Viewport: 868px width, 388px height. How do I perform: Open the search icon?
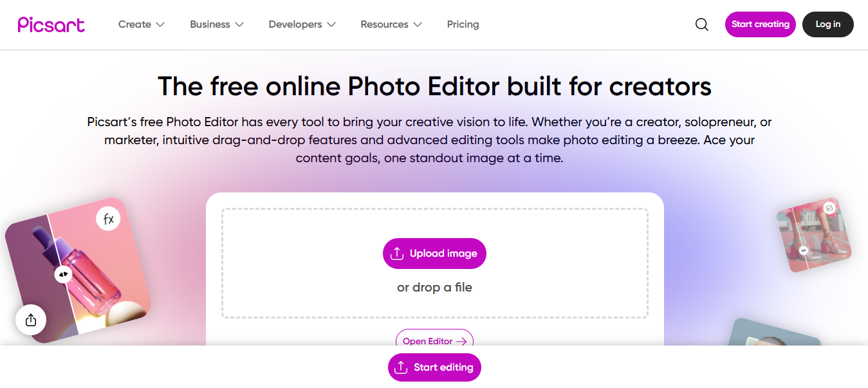[x=701, y=24]
